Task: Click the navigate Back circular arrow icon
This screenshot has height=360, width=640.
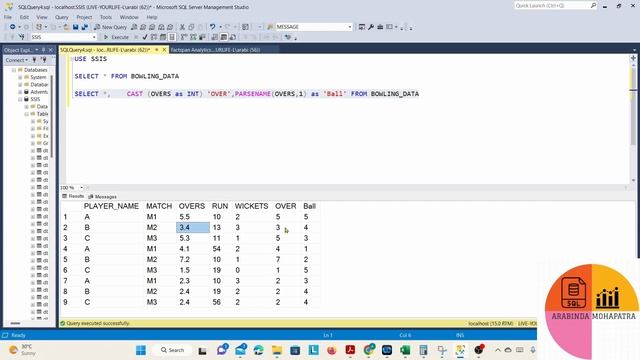Action: (13, 27)
